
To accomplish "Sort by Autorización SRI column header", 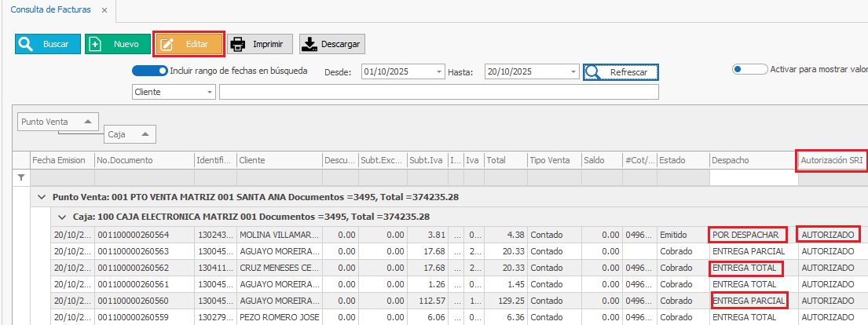I will coord(831,160).
